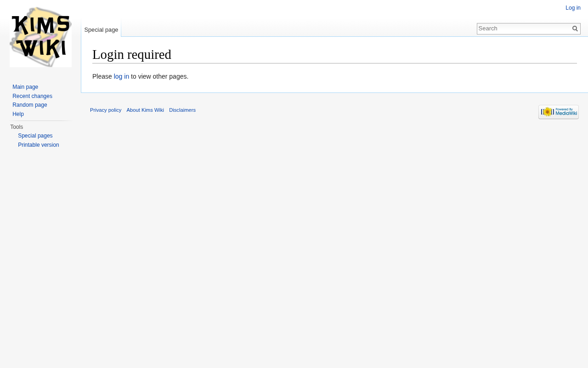Click the 'Login required' page heading
The width and height of the screenshot is (588, 368).
click(x=132, y=55)
